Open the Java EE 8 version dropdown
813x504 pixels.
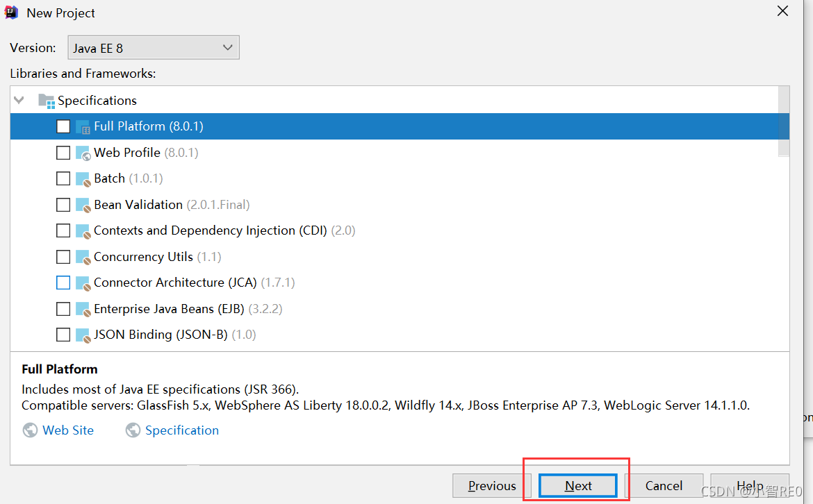(154, 48)
